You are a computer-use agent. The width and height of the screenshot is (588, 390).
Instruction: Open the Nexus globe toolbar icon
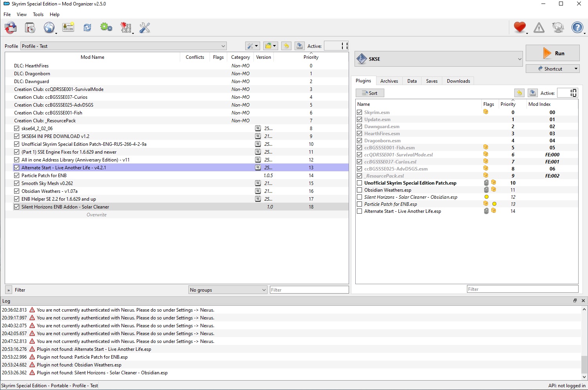(x=49, y=28)
